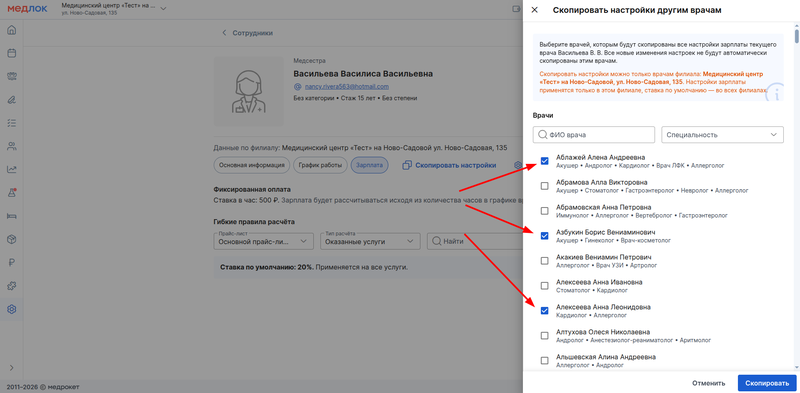Image resolution: width=800 pixels, height=393 pixels.
Task: Open the hospital bed icon in sidebar
Action: click(x=11, y=216)
